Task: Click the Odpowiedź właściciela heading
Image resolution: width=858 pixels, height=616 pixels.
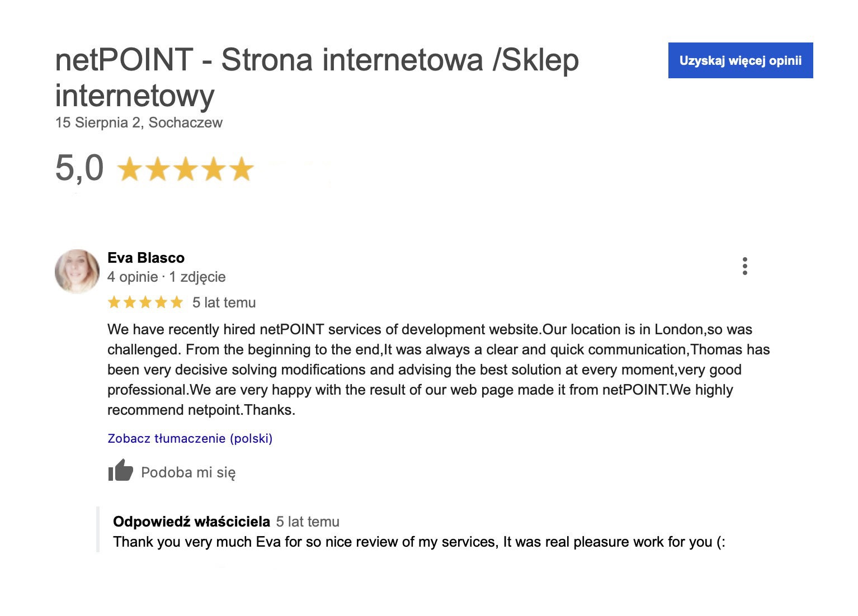Action: (191, 522)
